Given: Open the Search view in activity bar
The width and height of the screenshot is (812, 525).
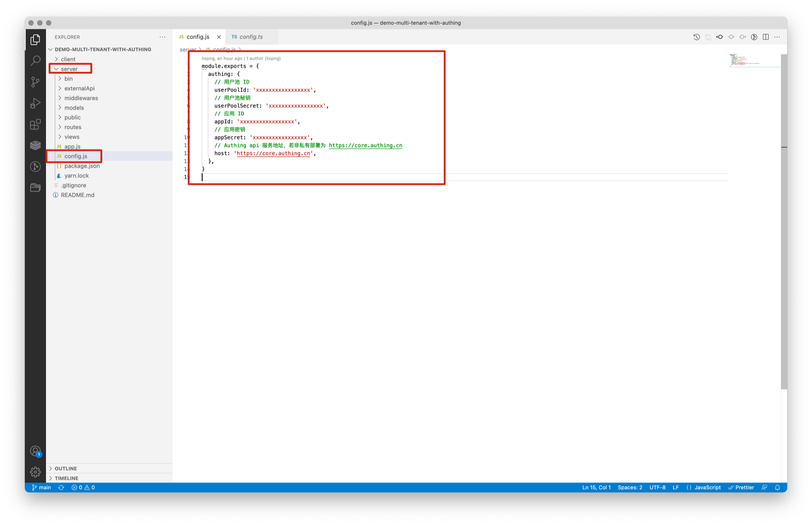Looking at the screenshot, I should [x=36, y=60].
